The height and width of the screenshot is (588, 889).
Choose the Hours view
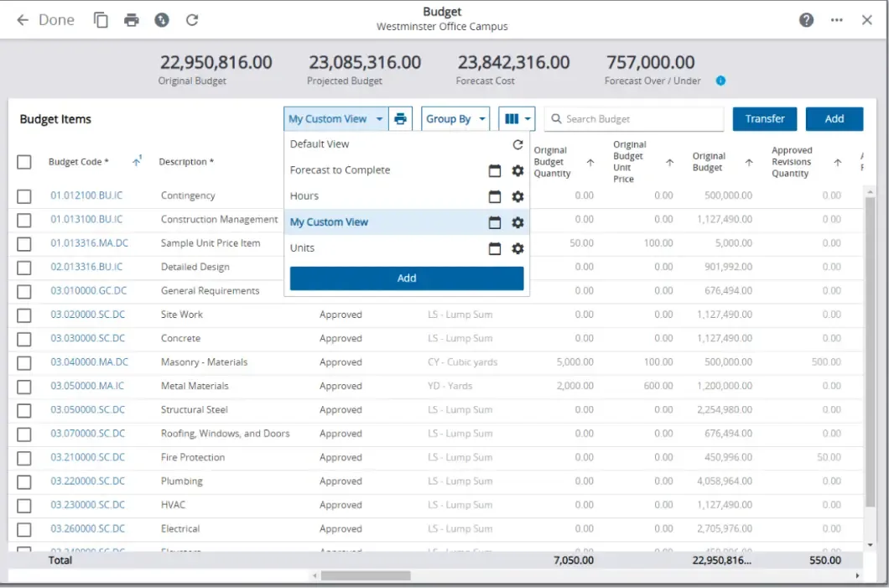[304, 196]
